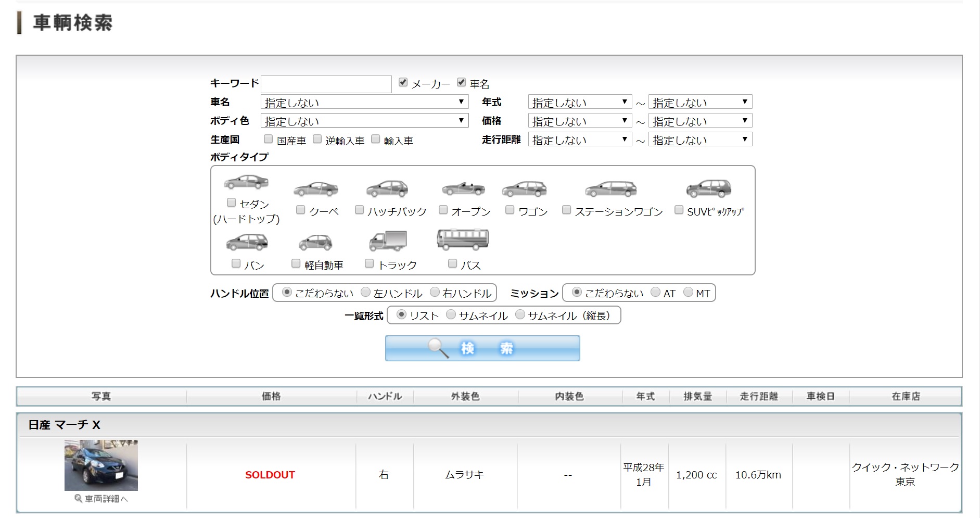This screenshot has height=518, width=980.
Task: Open the first 価格 range dropdown
Action: [580, 121]
